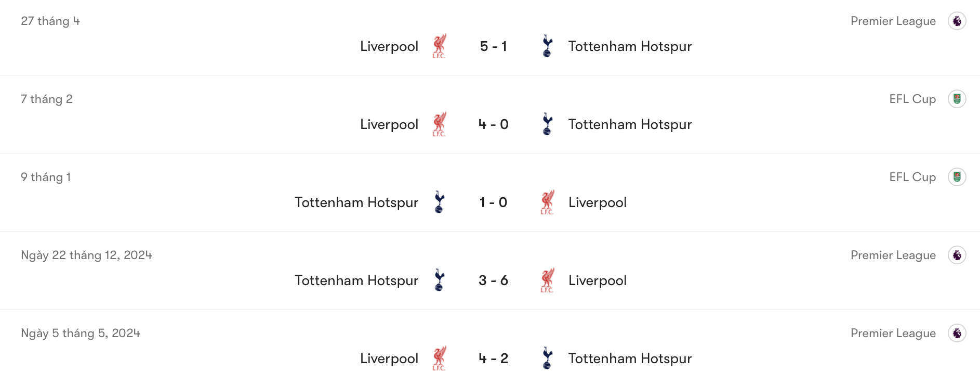Select the Liverpool crest in the 5-1 match

tap(439, 46)
